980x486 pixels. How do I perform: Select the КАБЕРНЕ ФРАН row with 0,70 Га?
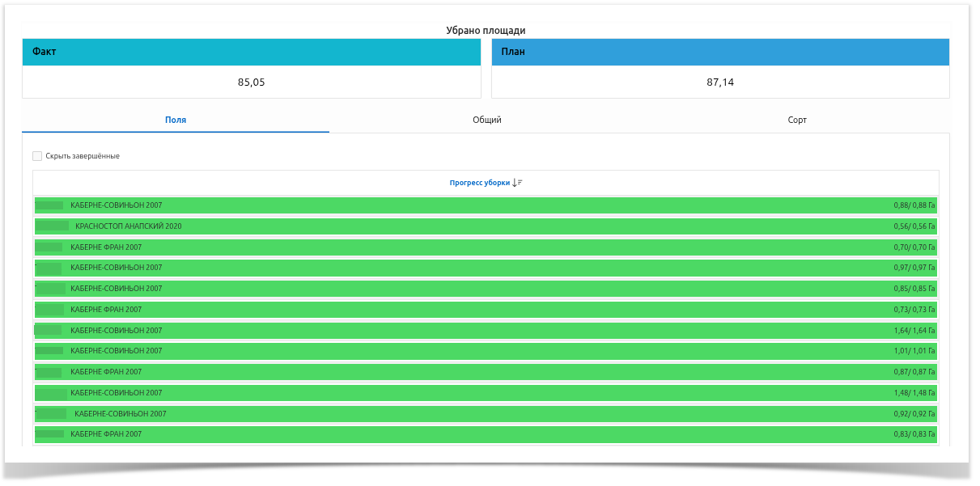click(486, 247)
